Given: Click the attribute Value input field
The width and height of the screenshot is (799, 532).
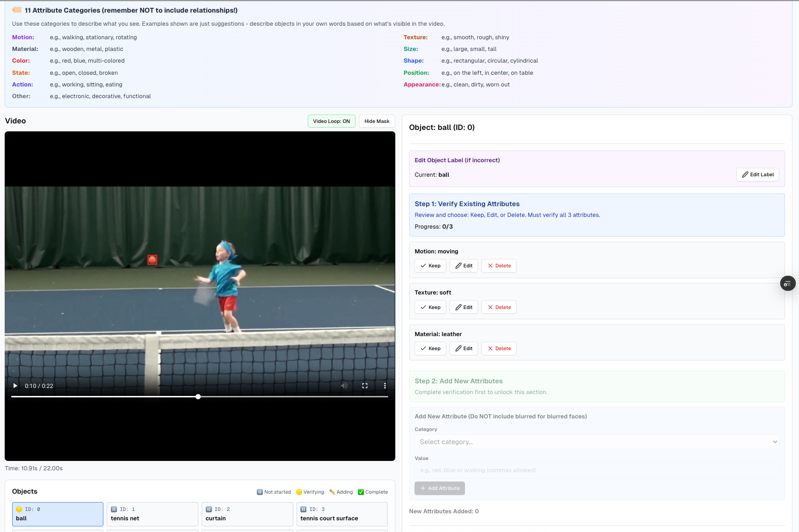Looking at the screenshot, I should click(596, 470).
